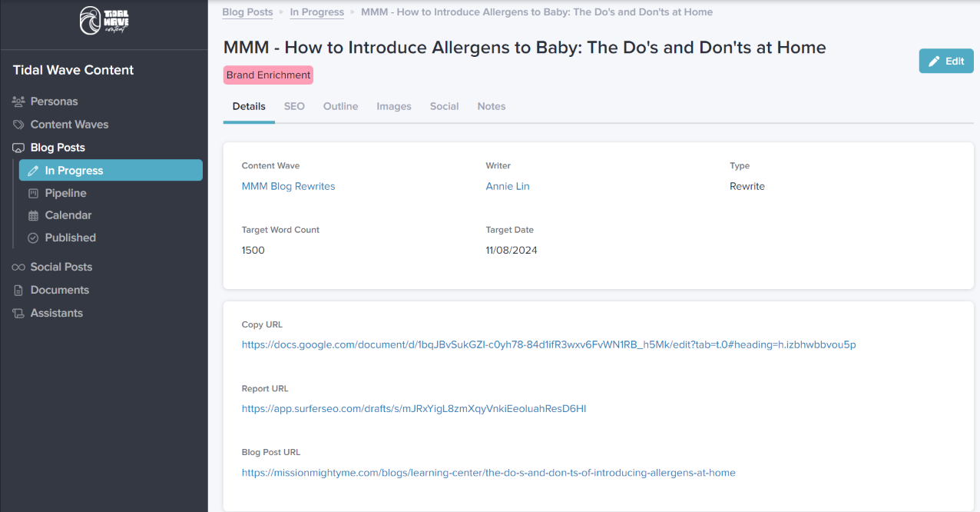Click the Blog Posts icon in sidebar
Image resolution: width=980 pixels, height=512 pixels.
pos(18,148)
